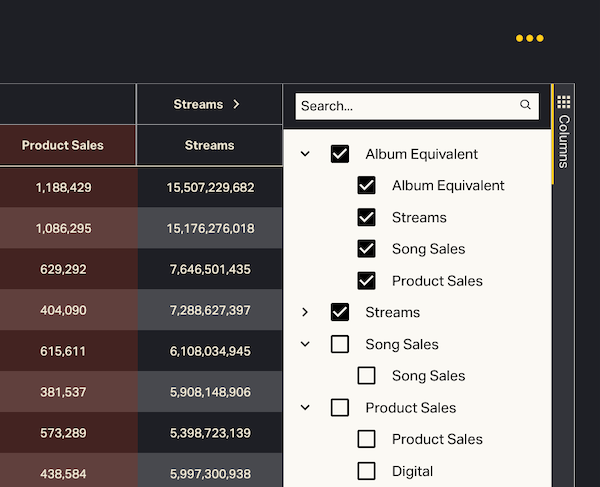Uncheck Streams under Album Equivalent
The width and height of the screenshot is (600, 487).
(x=366, y=217)
